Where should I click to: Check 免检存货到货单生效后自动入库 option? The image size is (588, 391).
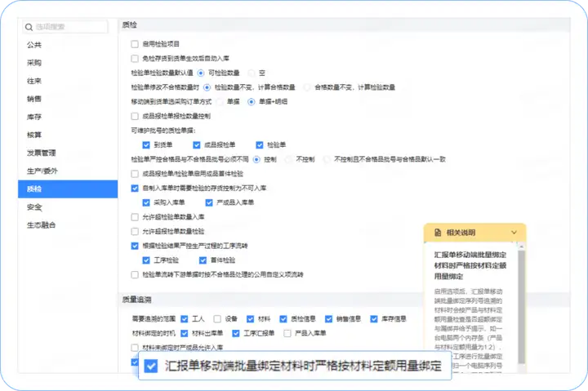point(135,59)
